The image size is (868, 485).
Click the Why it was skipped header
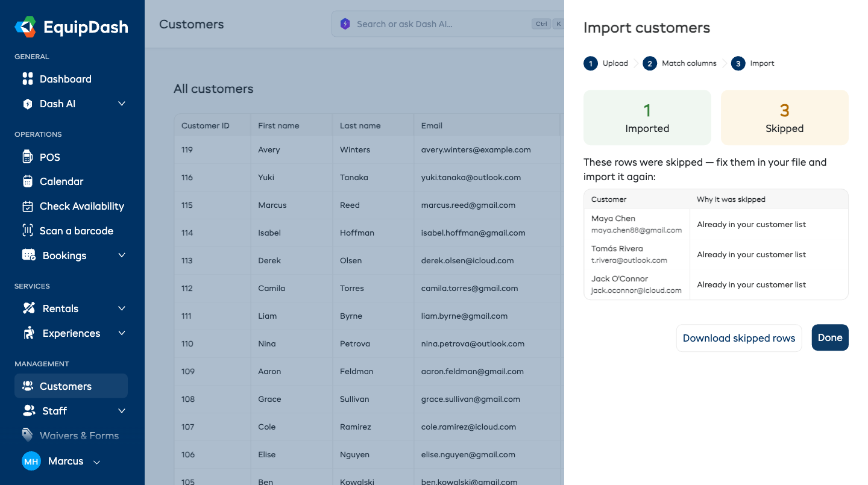pyautogui.click(x=731, y=199)
